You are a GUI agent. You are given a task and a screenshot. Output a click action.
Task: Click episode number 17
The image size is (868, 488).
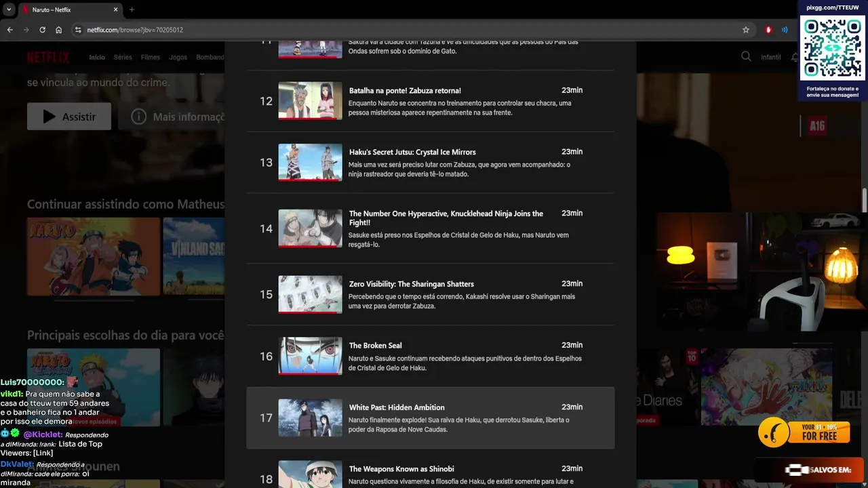266,418
